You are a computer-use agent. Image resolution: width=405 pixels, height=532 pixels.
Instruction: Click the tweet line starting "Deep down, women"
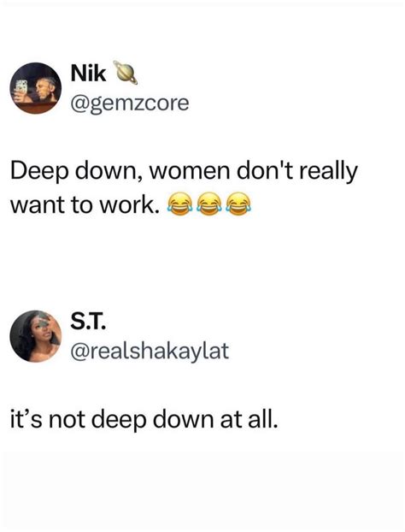(x=184, y=173)
